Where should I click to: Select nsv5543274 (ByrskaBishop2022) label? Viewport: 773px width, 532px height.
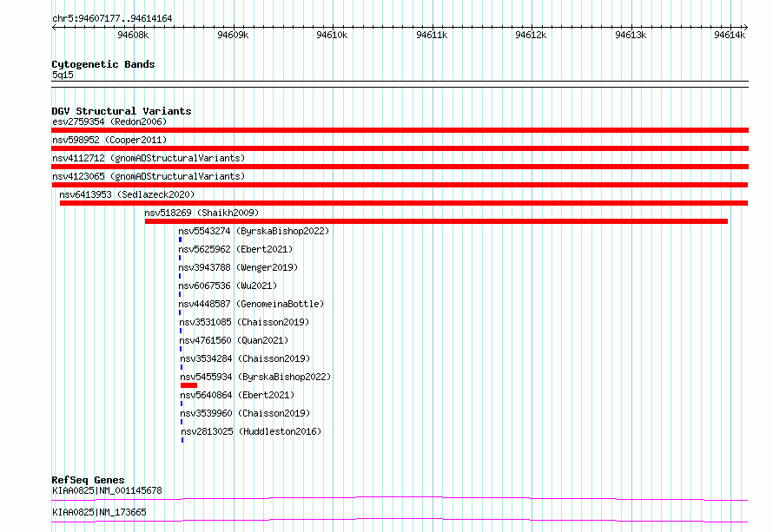coord(254,231)
